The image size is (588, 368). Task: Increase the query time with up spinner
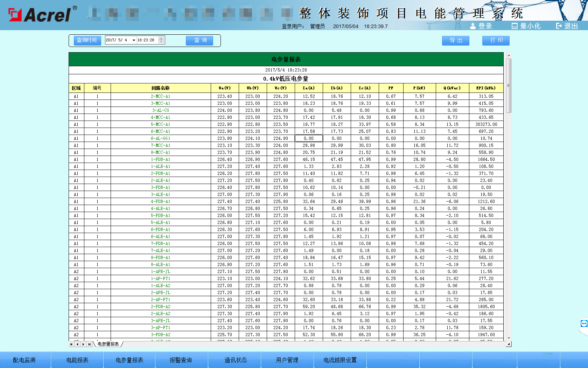(161, 38)
